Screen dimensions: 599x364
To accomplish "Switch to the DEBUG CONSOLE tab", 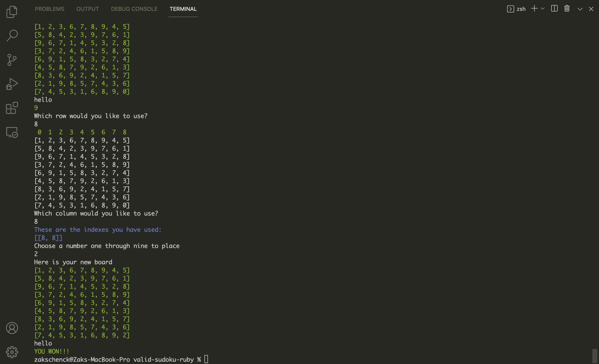I will pos(134,9).
